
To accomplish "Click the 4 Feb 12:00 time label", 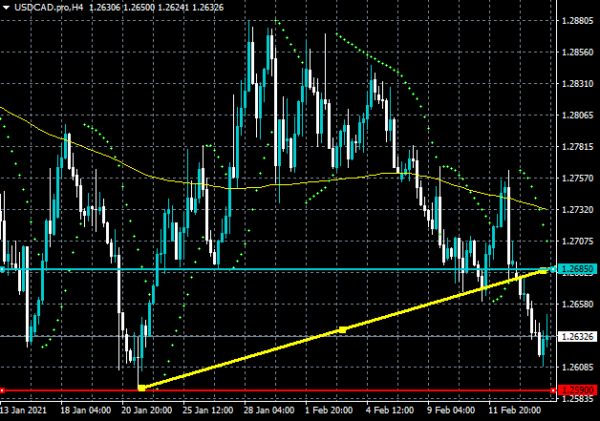I will click(390, 410).
